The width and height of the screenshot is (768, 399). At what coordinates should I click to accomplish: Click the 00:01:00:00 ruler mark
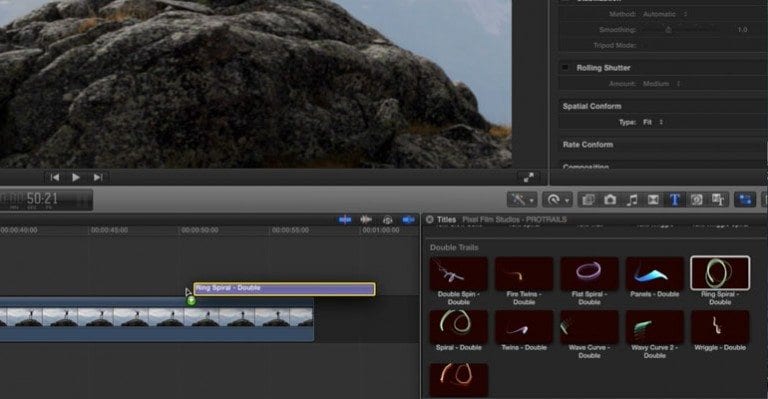click(x=381, y=230)
